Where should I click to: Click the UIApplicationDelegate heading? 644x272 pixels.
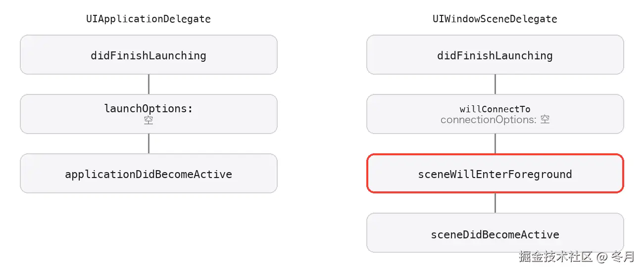point(149,19)
